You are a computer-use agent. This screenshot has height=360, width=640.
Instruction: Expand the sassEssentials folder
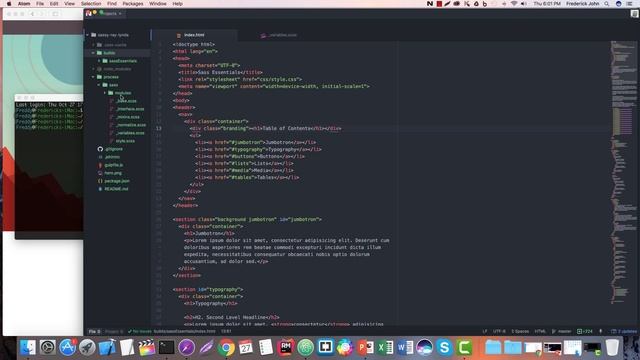99,61
